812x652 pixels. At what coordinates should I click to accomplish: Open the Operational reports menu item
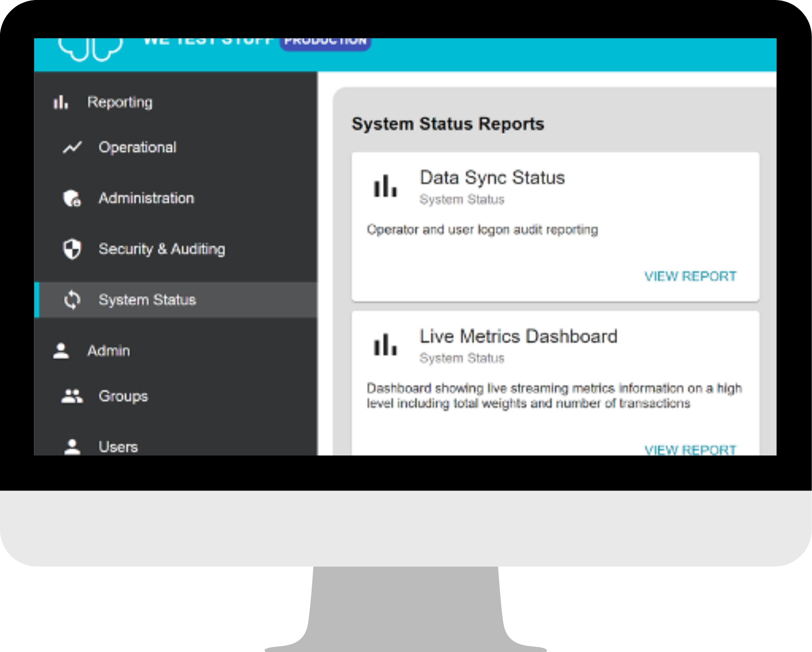pyautogui.click(x=137, y=147)
